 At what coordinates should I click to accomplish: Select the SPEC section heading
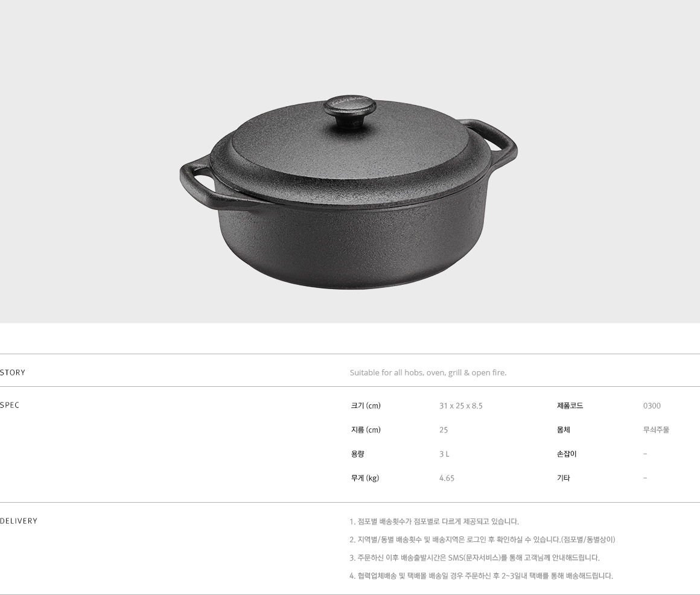pyautogui.click(x=10, y=405)
